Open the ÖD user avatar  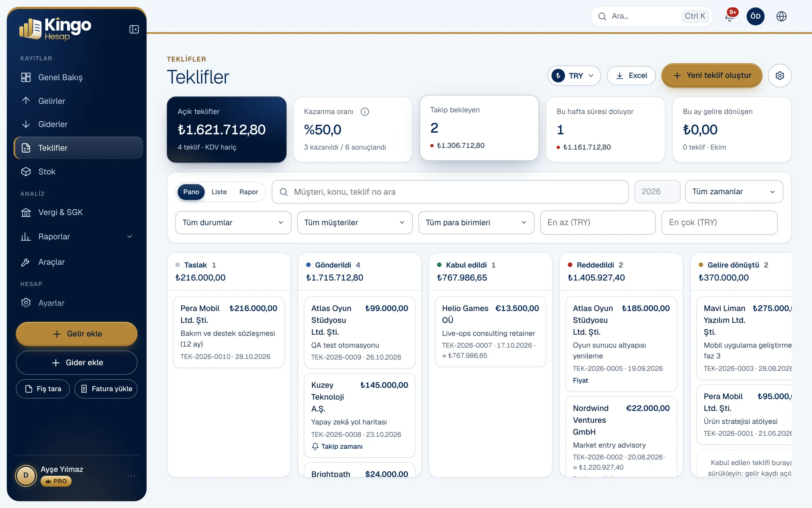tap(755, 16)
